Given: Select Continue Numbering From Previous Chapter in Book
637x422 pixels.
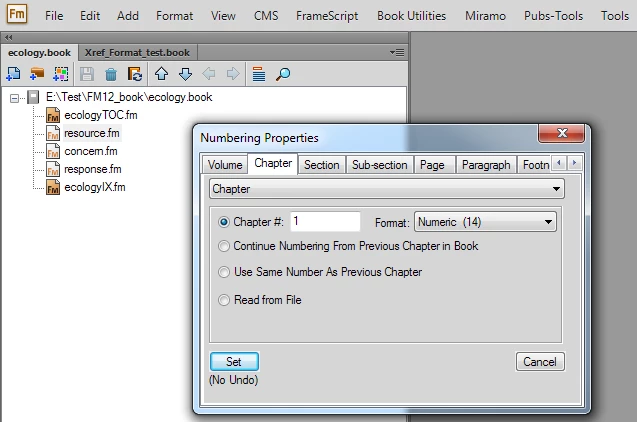Looking at the screenshot, I should tap(224, 246).
